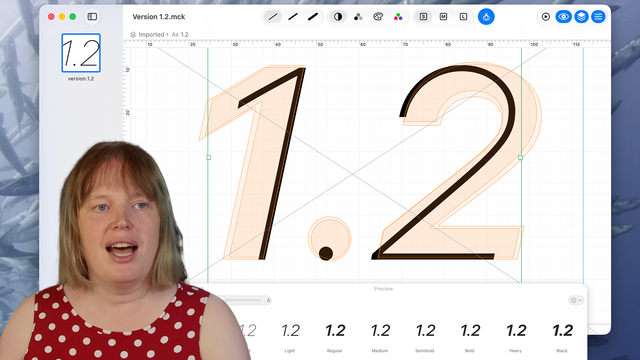Select the large (L) scale button

463,17
